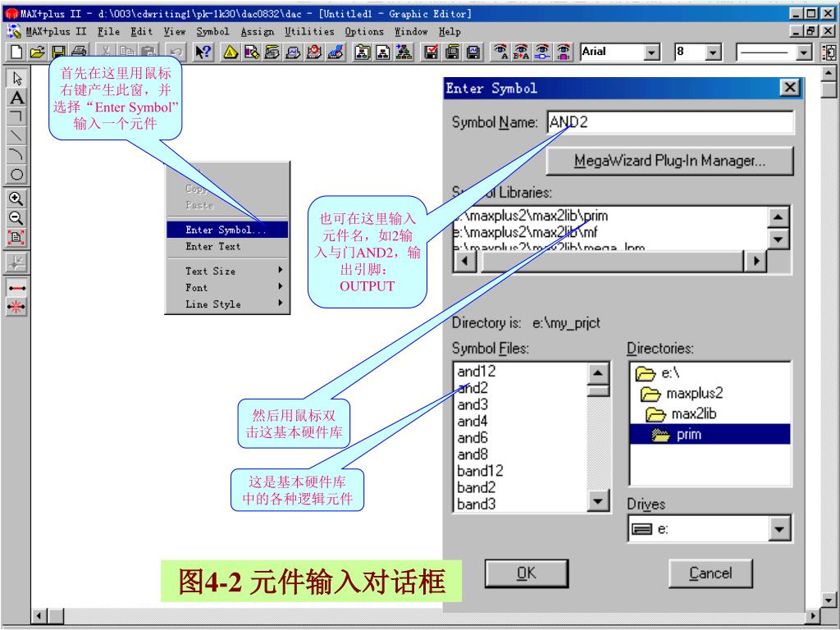Click OK in Enter Symbol dialog

pos(527,573)
